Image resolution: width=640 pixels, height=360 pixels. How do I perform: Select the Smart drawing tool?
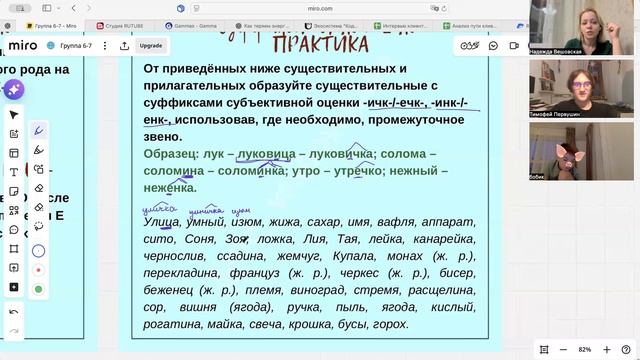tap(39, 169)
